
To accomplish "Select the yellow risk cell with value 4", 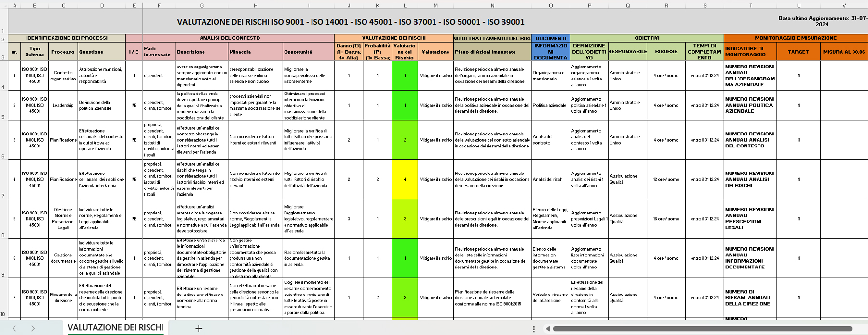I will (x=405, y=179).
